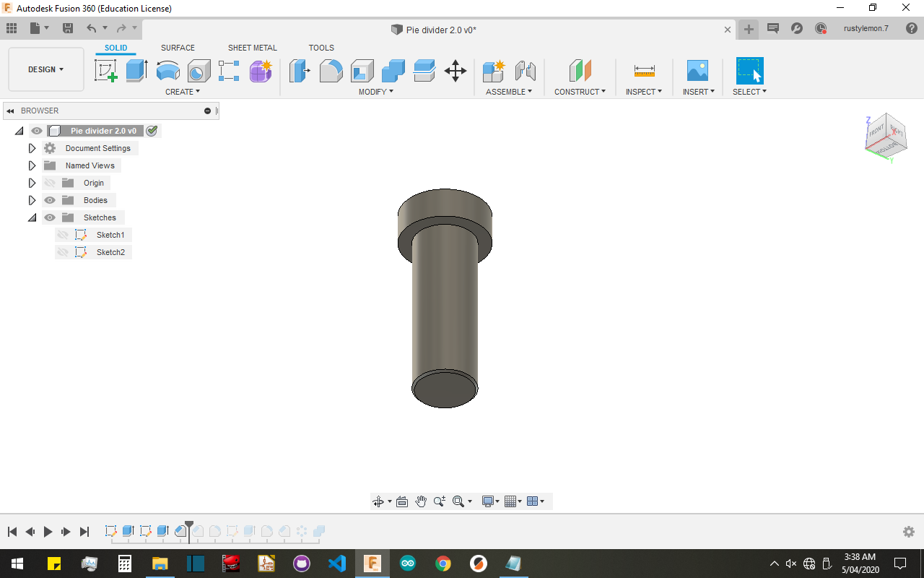Jump to the end of the timeline
924x578 pixels.
pos(84,532)
